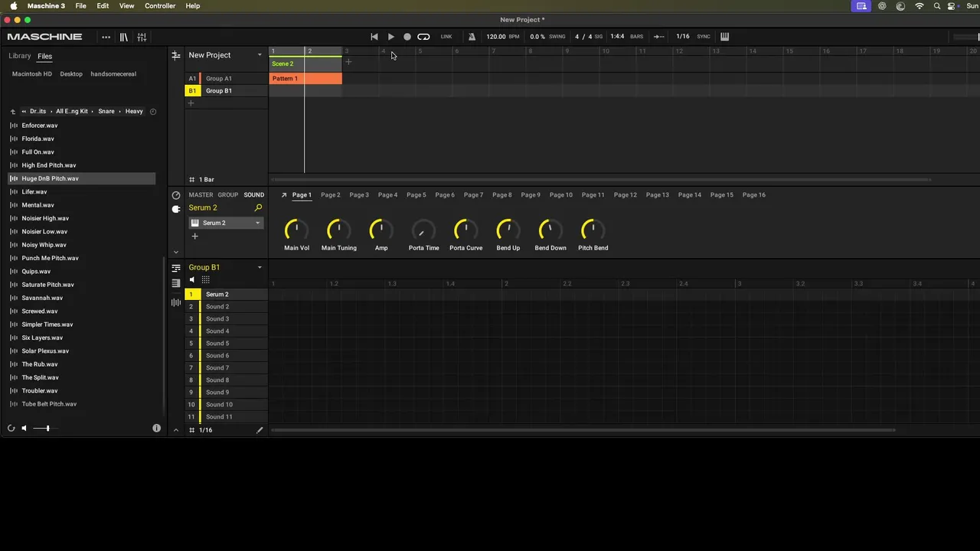980x551 pixels.
Task: Select Tube Belt Pitch.wav sample
Action: click(82, 404)
